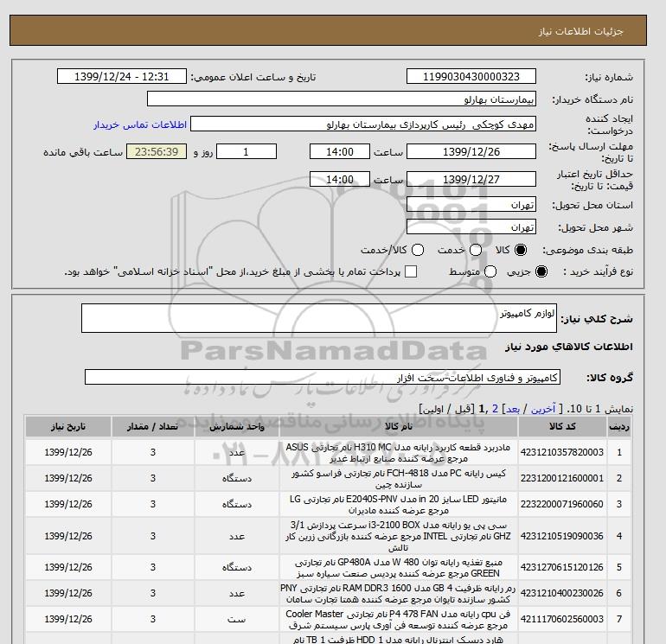666x644 pixels.
Task: Click the general description box لوازم کامپیوتر
Action: pos(318,318)
